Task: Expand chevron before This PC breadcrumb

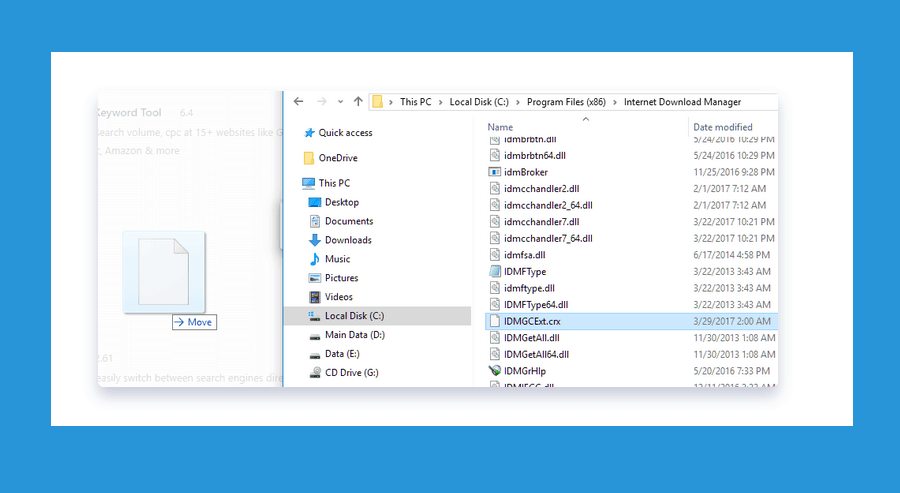Action: pyautogui.click(x=391, y=102)
